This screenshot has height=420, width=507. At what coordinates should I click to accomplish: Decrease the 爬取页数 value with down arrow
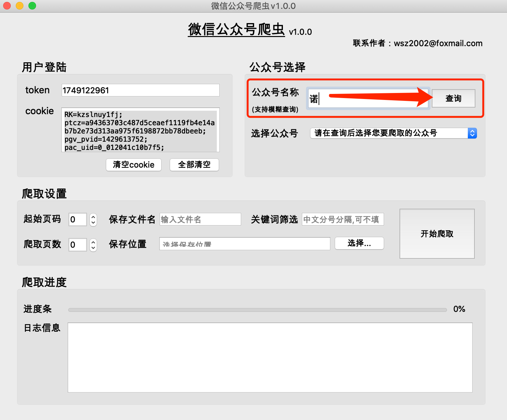click(93, 248)
